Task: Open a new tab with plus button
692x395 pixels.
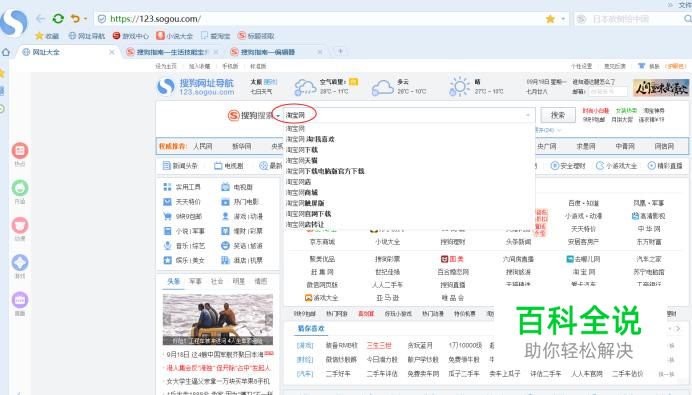Action: tap(340, 52)
